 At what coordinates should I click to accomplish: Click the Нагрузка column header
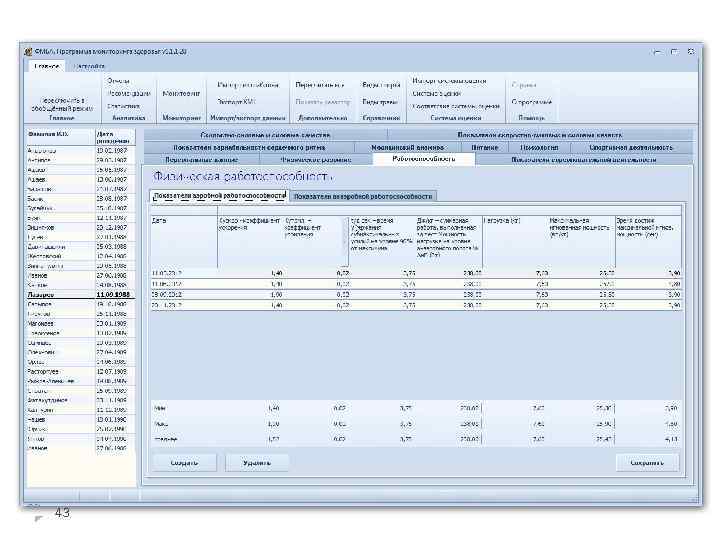click(x=515, y=242)
